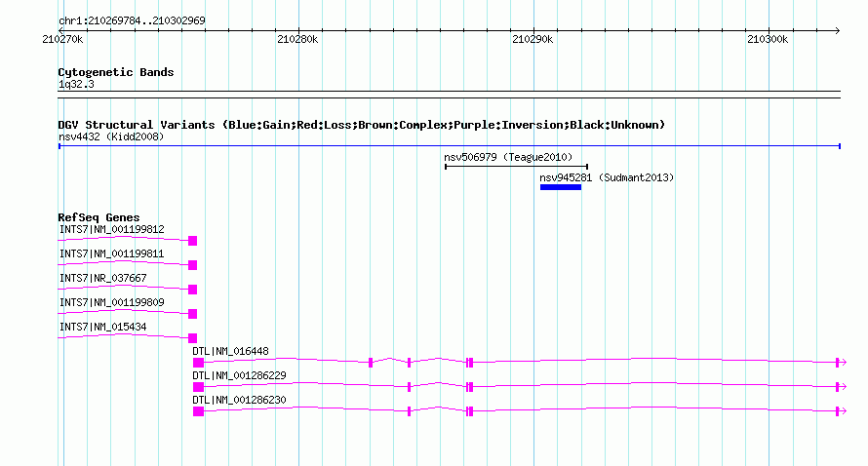
Task: Click the right arrowhead of the coordinate ruler
Action: (838, 31)
